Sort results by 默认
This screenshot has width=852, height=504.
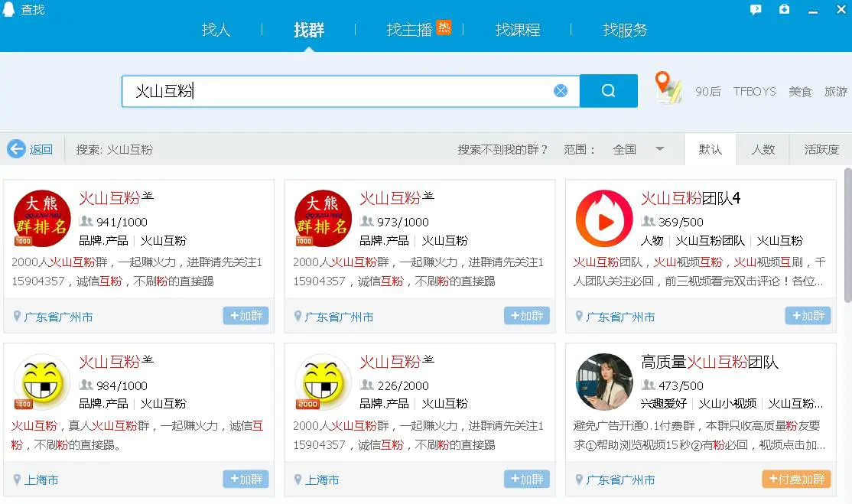pos(711,149)
